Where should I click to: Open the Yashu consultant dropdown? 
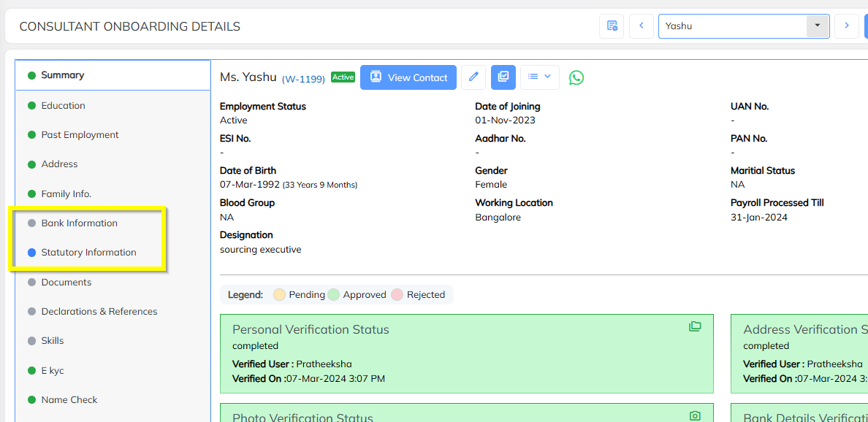[x=817, y=26]
